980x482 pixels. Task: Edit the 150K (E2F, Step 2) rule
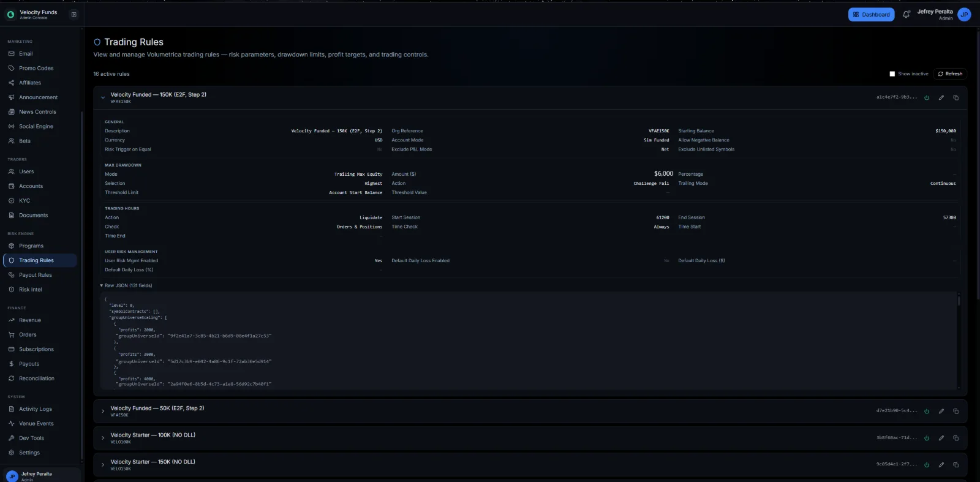point(941,97)
